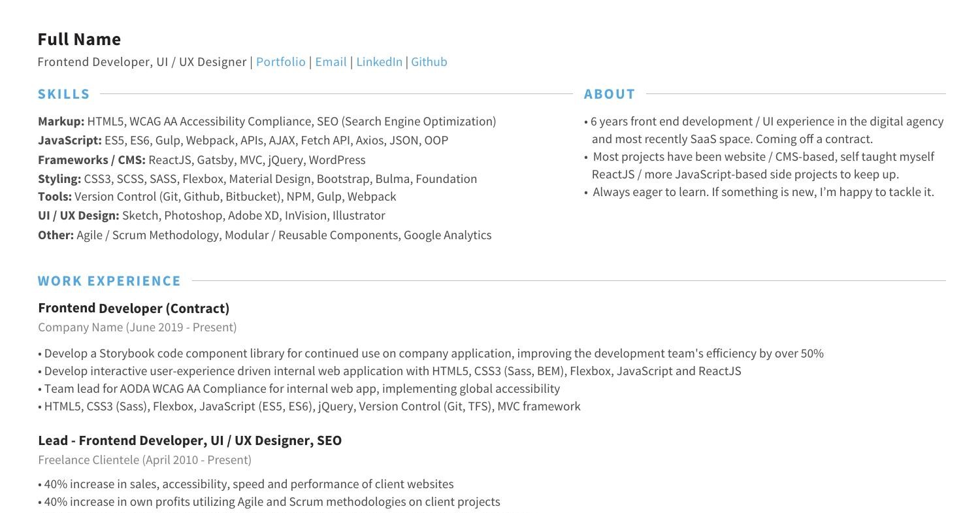Select the WORK EXPERIENCE heading
This screenshot has height=513, width=980.
[109, 281]
